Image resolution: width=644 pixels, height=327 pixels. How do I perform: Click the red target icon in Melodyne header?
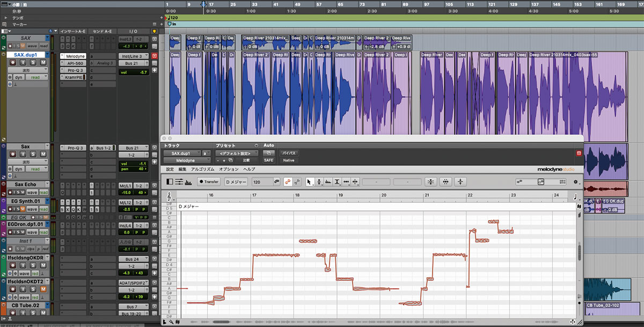[579, 153]
